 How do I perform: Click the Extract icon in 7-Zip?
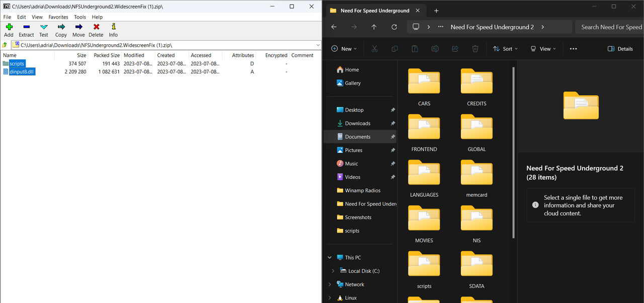26,30
